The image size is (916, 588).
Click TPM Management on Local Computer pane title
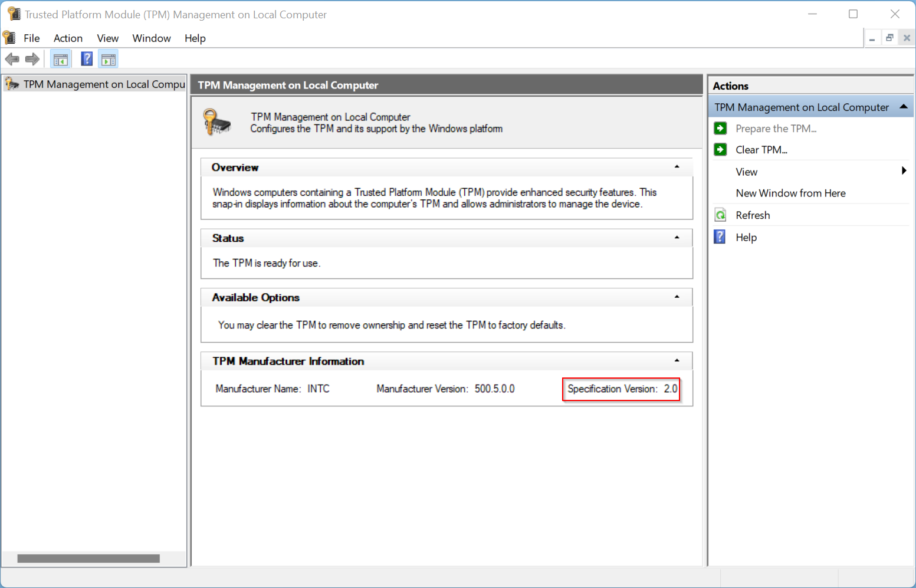click(447, 85)
